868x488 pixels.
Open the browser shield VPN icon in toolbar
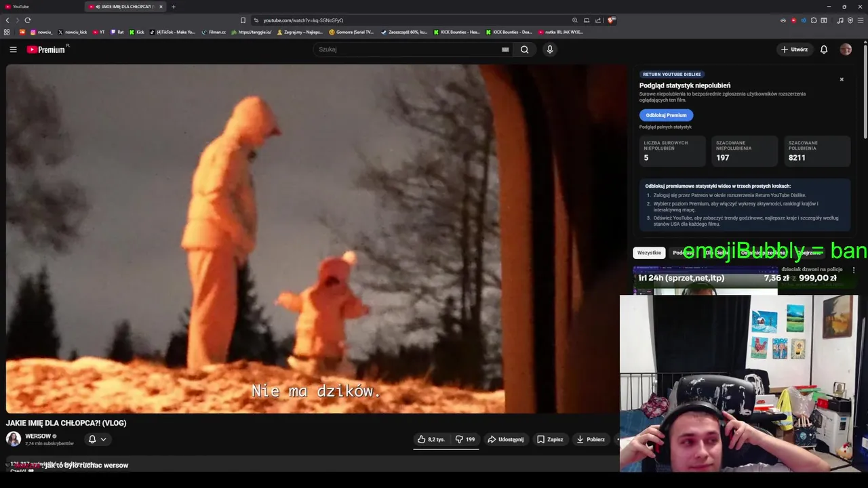pos(850,20)
